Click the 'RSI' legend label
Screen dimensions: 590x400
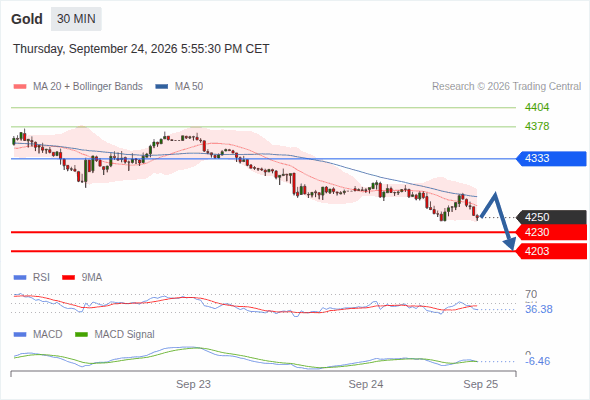tap(41, 277)
